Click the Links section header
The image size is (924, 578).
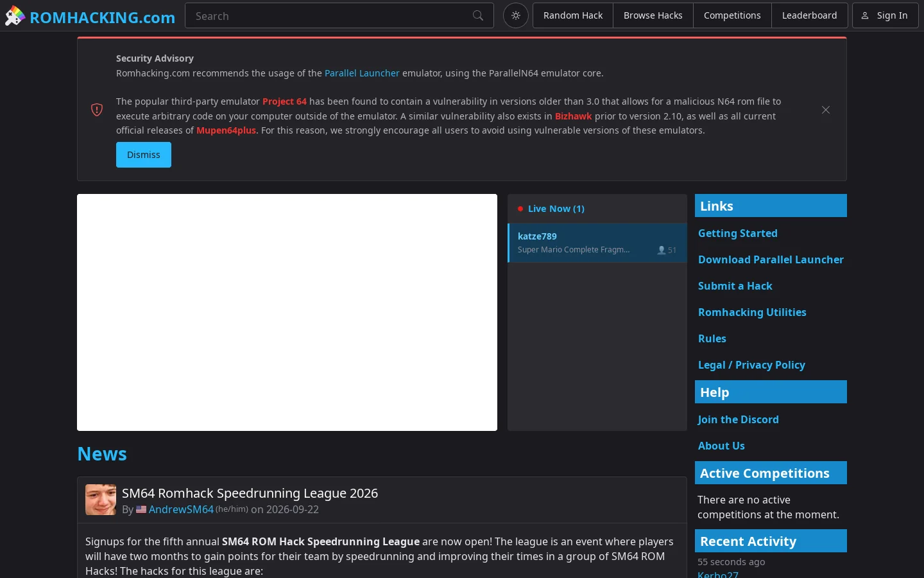(x=771, y=206)
